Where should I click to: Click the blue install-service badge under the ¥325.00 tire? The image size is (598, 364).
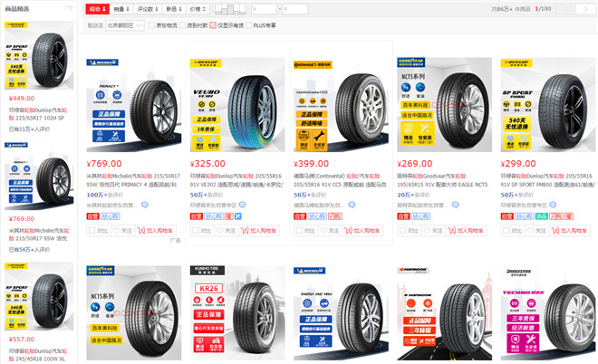pyautogui.click(x=238, y=216)
